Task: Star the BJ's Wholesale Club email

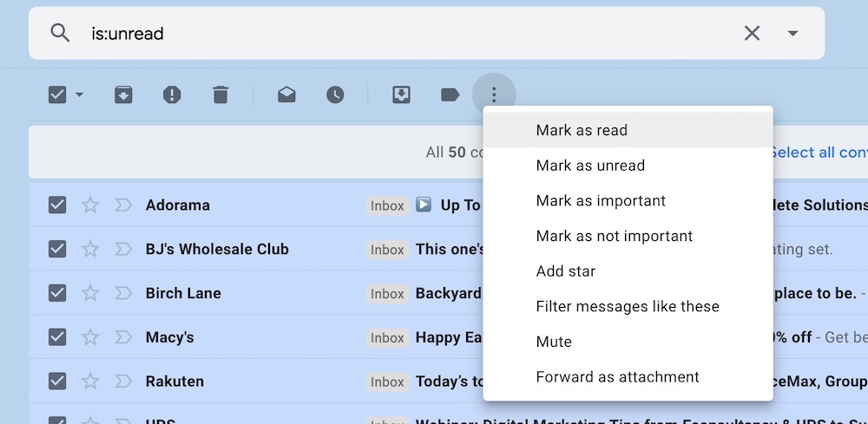Action: point(89,249)
